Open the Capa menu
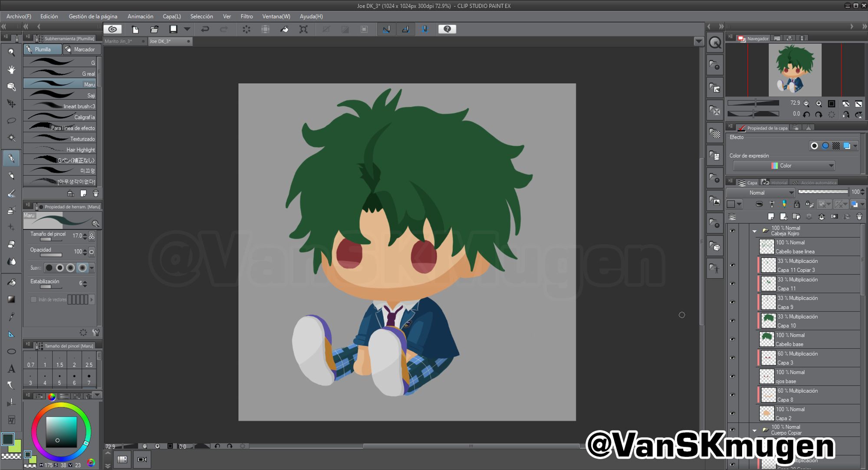This screenshot has height=470, width=868. [172, 16]
